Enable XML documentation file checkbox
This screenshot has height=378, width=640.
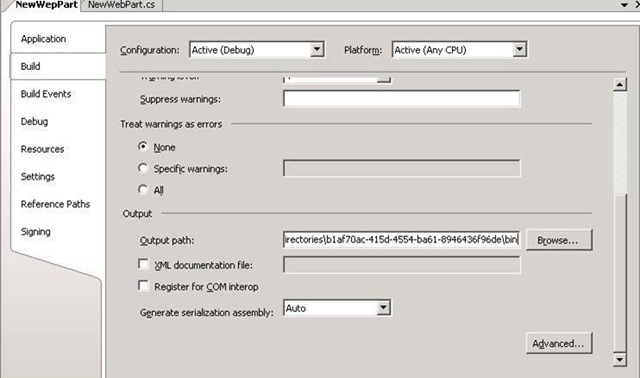[x=143, y=264]
